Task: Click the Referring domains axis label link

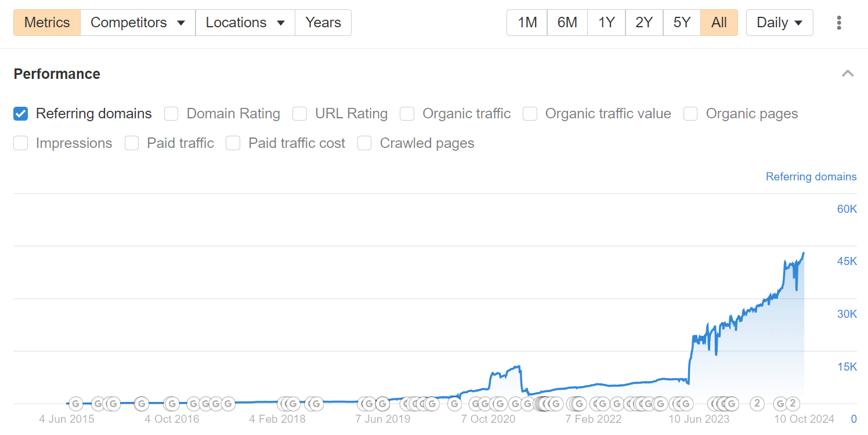Action: click(x=811, y=176)
